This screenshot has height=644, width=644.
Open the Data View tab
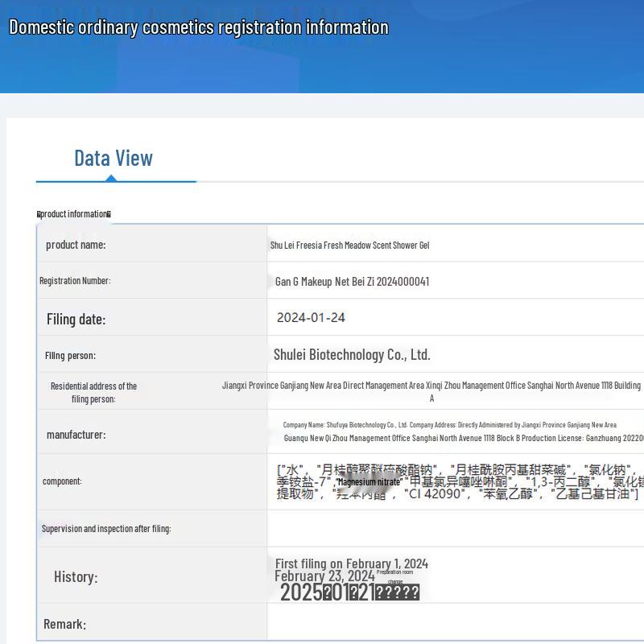(114, 158)
